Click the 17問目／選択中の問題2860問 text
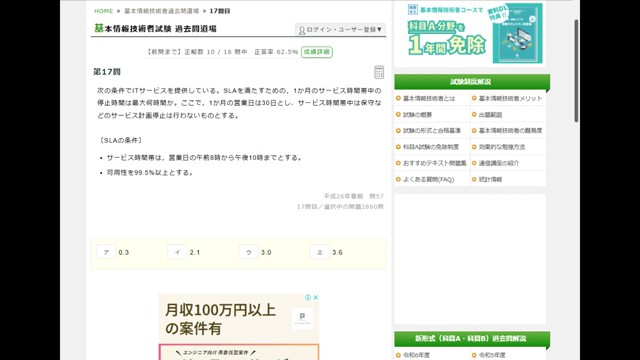 coord(340,207)
